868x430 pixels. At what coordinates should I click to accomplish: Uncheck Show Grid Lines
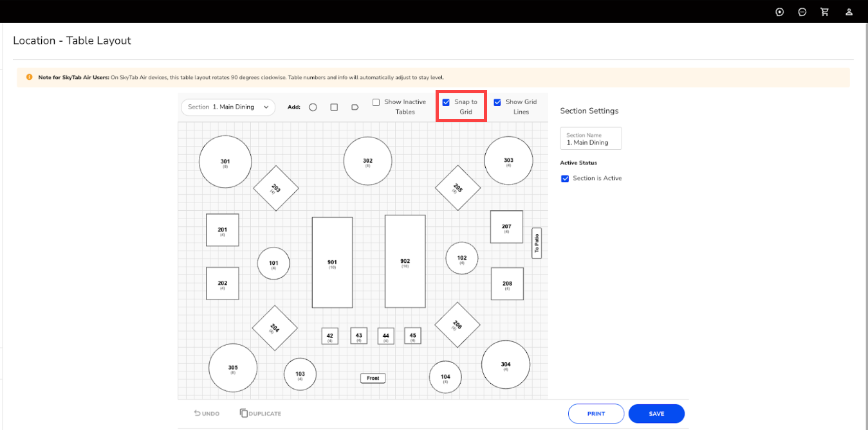[x=497, y=102]
